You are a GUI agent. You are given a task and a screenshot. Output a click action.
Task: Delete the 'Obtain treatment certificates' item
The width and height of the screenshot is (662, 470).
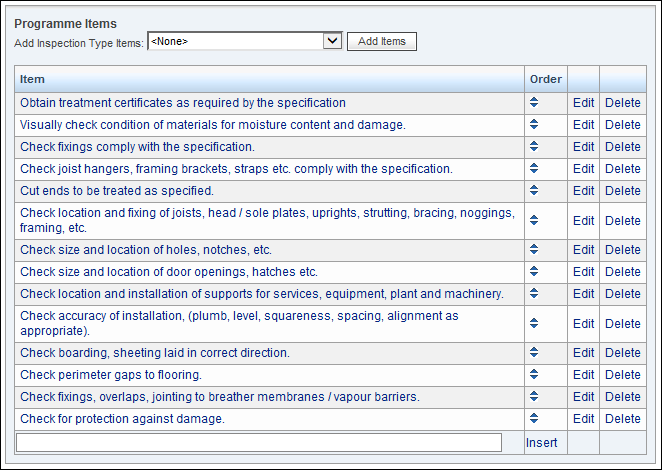pos(623,103)
